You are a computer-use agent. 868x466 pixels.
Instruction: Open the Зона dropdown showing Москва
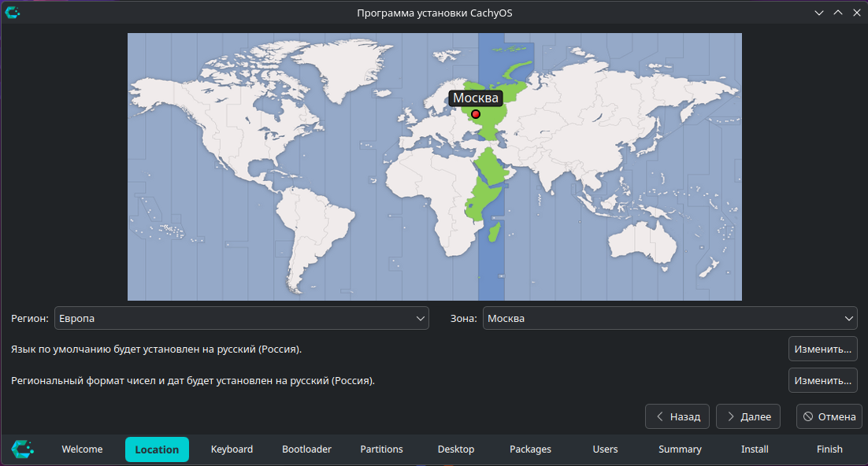coord(670,318)
